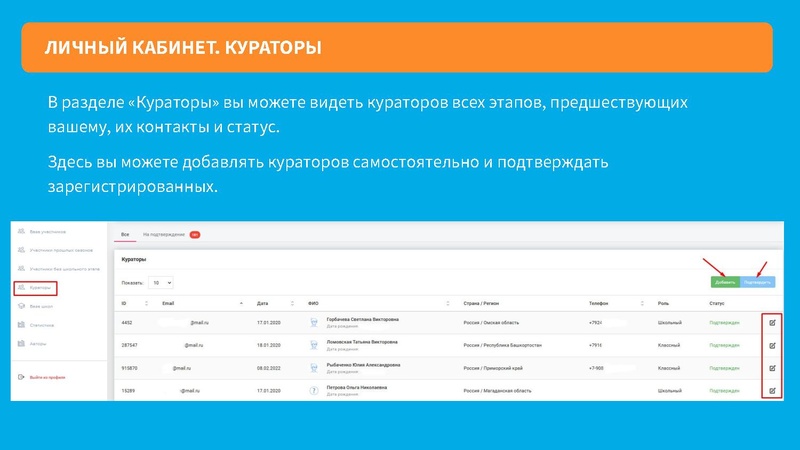This screenshot has width=800, height=450.
Task: Edit curator Горбачева Светлана Викторовна
Action: [x=772, y=322]
